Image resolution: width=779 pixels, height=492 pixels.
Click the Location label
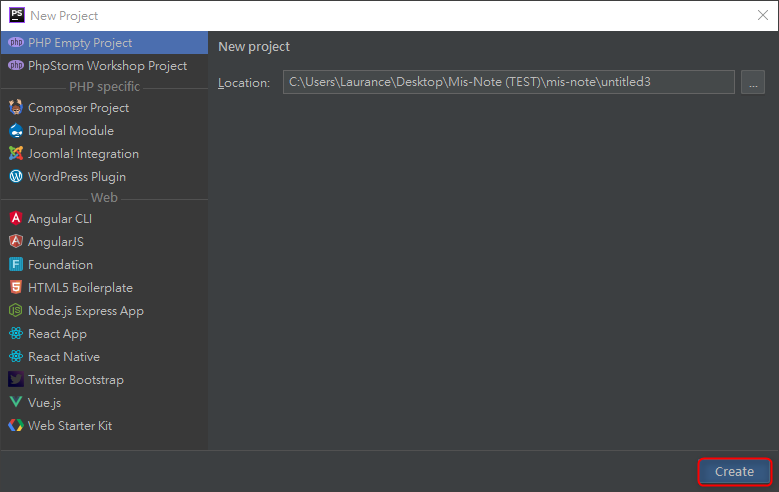coord(244,83)
